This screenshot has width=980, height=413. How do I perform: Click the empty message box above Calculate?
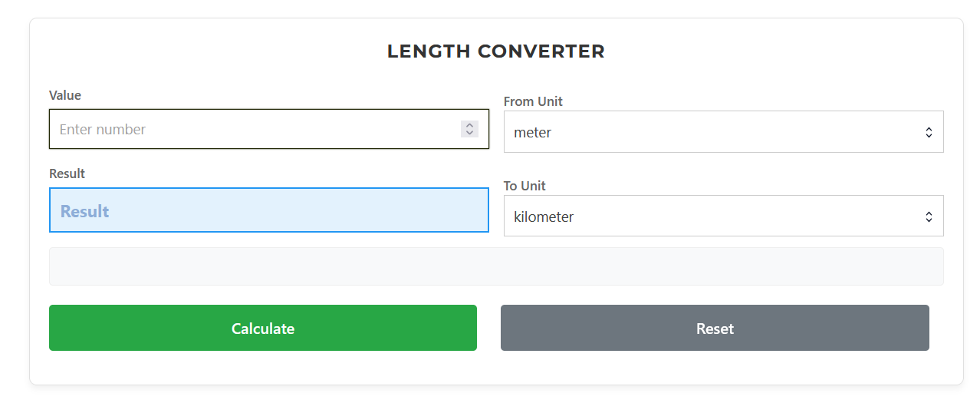pyautogui.click(x=495, y=266)
